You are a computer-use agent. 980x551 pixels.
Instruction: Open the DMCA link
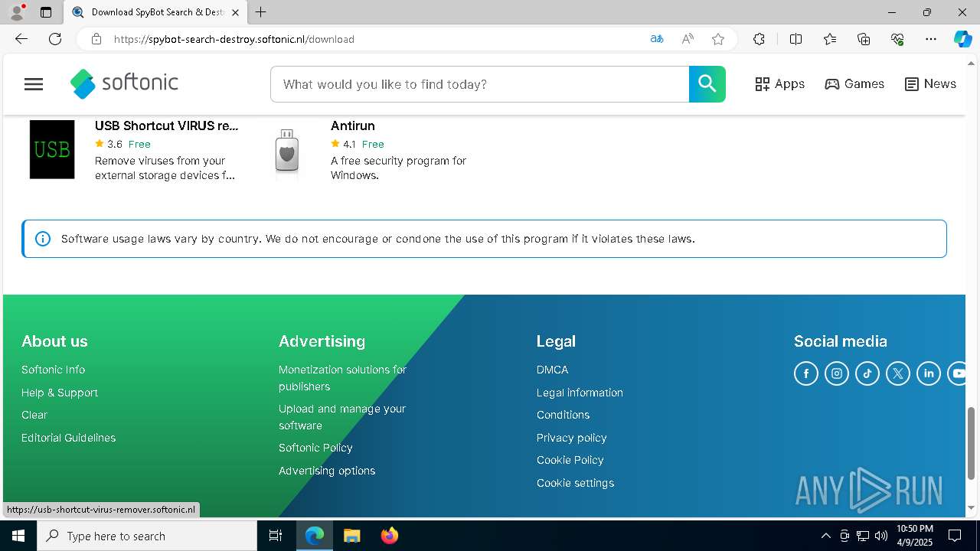[552, 370]
